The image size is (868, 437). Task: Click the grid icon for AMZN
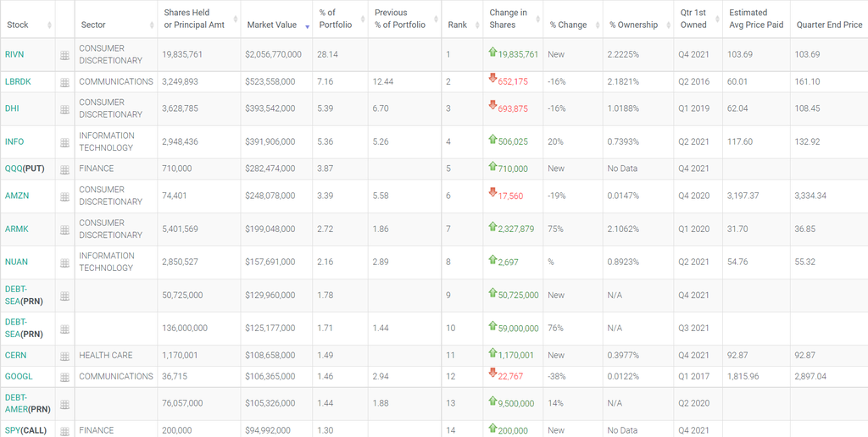64,196
